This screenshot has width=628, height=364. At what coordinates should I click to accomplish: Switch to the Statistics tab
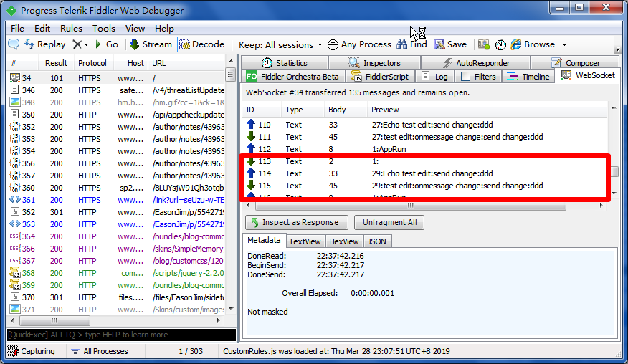click(285, 63)
